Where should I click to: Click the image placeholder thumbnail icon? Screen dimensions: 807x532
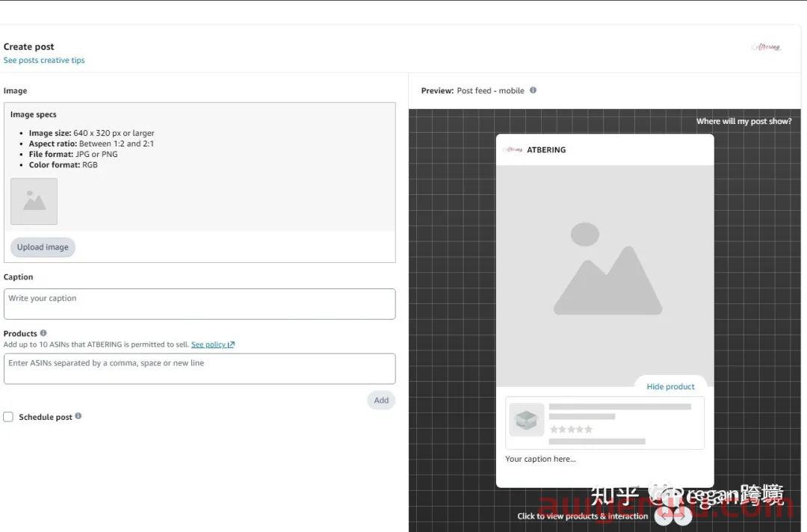34,201
